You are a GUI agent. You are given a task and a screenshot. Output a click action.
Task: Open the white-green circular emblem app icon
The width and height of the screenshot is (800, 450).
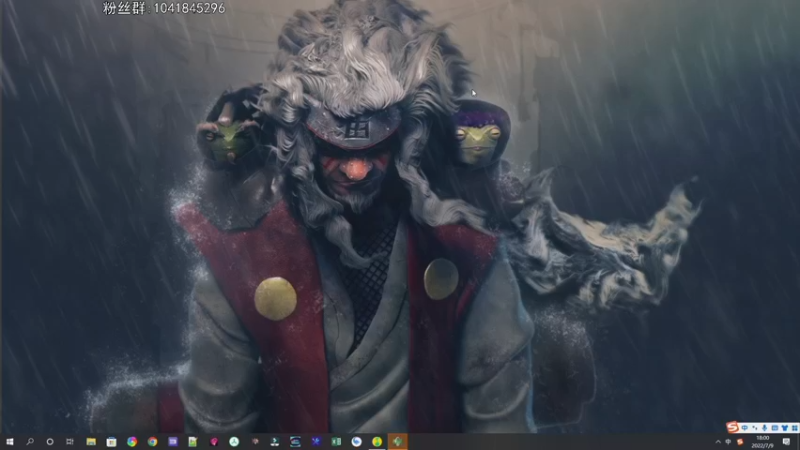point(234,442)
